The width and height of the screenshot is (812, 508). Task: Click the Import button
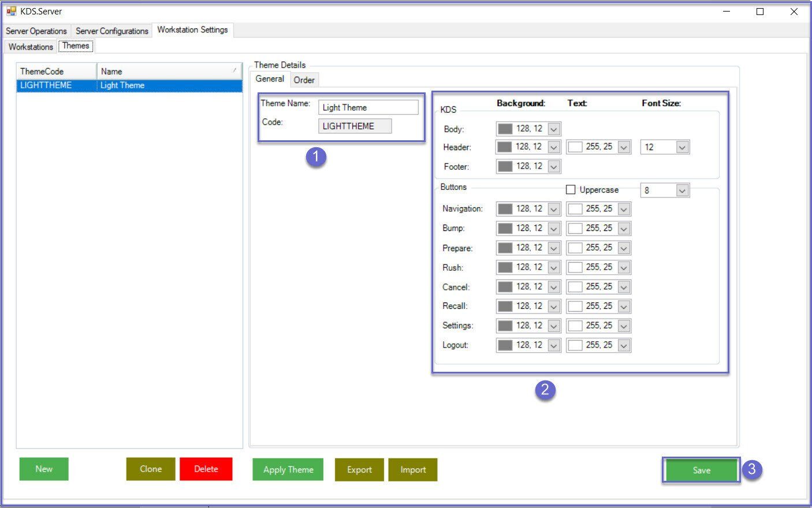(x=413, y=470)
